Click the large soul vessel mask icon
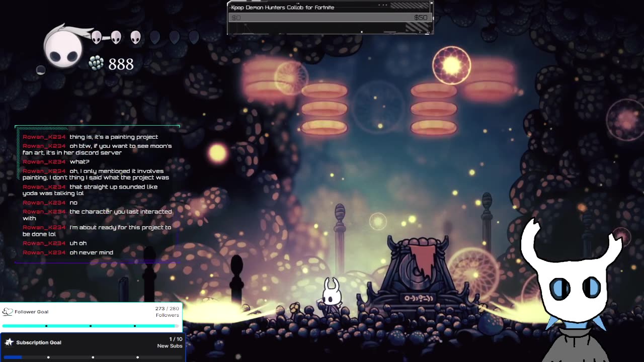 pyautogui.click(x=62, y=48)
